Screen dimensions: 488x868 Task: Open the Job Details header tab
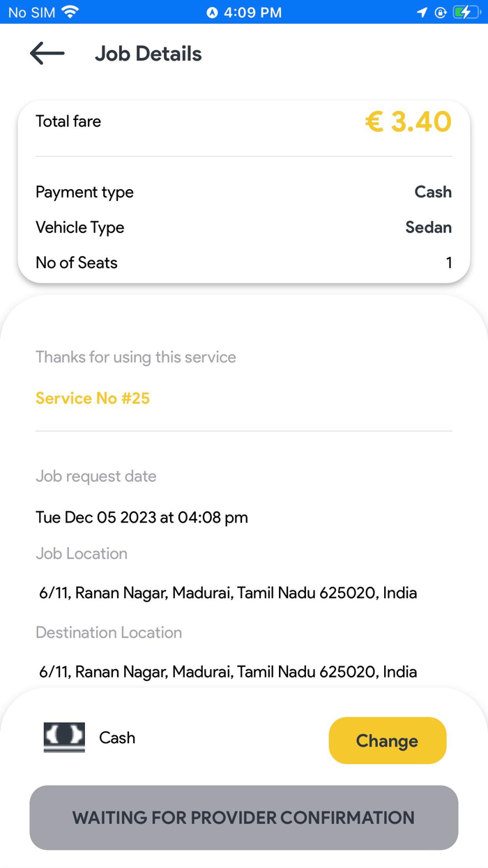coord(148,53)
